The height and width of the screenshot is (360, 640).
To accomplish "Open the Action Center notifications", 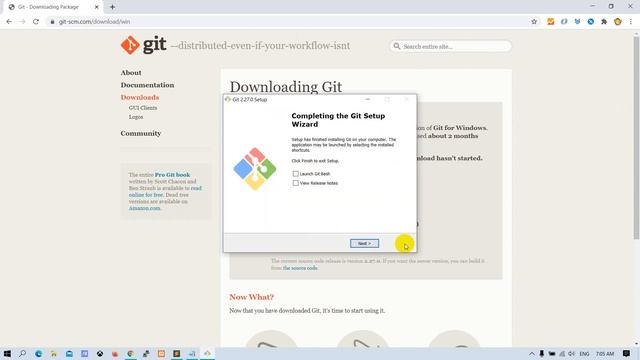I will (627, 353).
